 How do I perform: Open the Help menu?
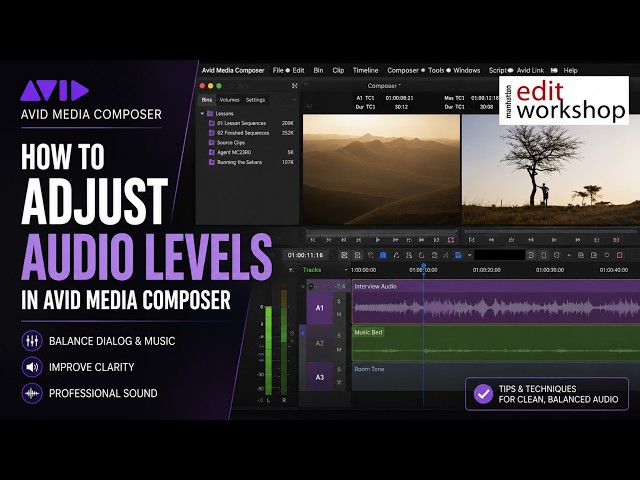570,70
